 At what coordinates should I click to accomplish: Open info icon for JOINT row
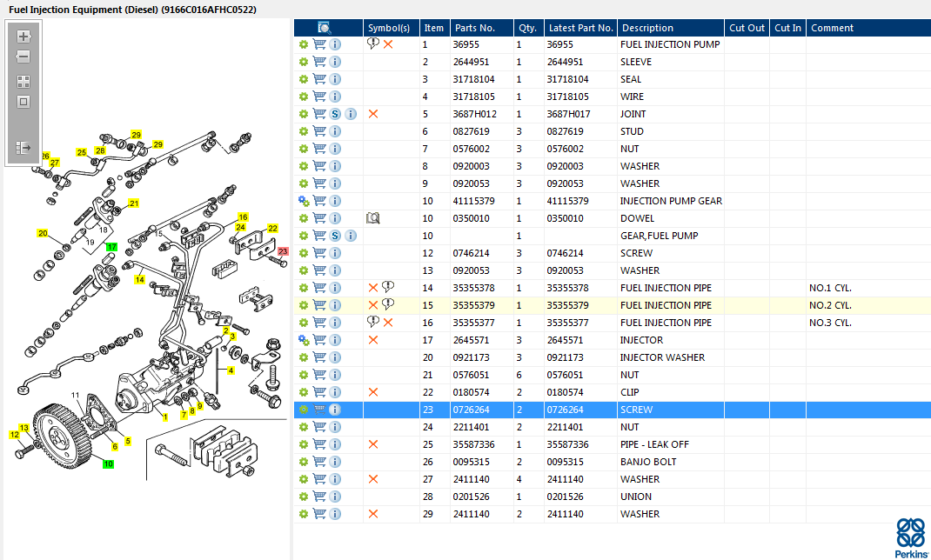(x=351, y=114)
